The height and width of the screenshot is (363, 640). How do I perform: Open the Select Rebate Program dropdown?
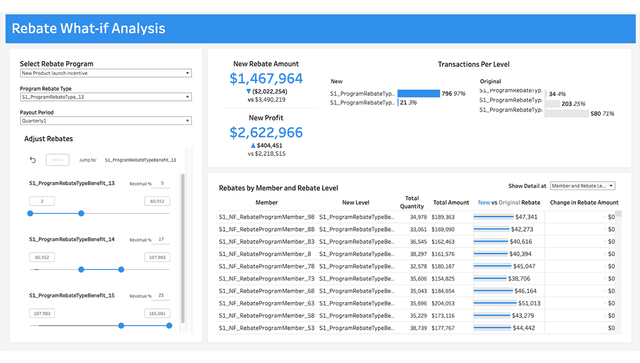(106, 73)
